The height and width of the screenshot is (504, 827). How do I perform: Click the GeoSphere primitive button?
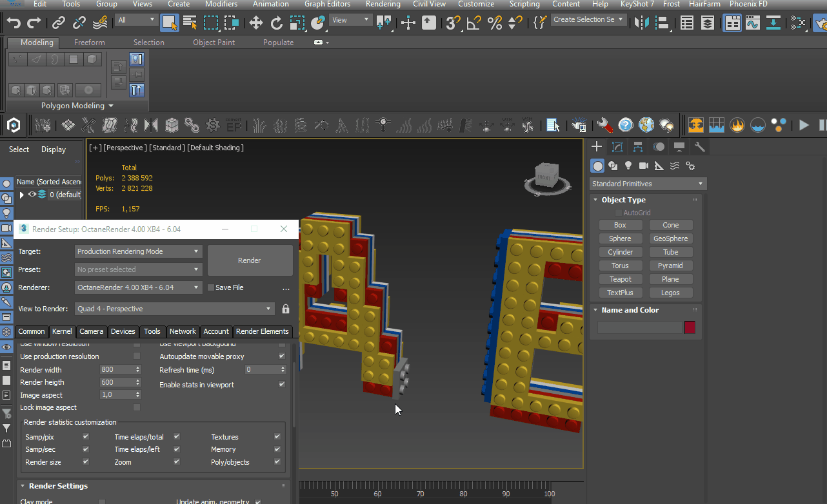point(670,238)
